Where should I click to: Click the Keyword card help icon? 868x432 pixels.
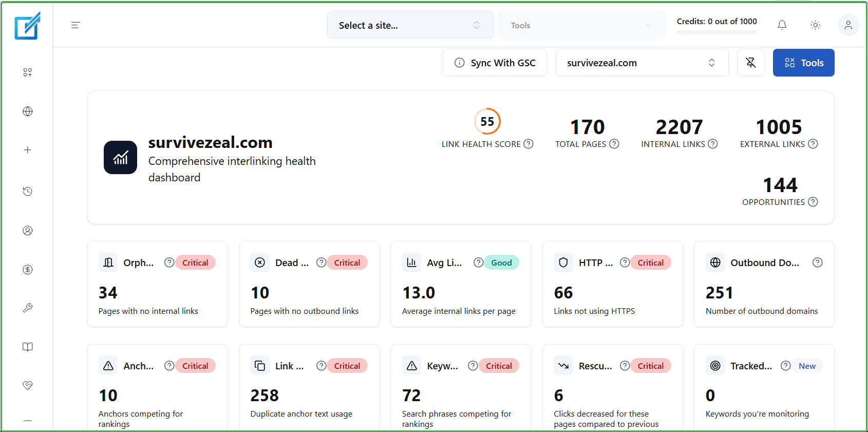click(473, 366)
